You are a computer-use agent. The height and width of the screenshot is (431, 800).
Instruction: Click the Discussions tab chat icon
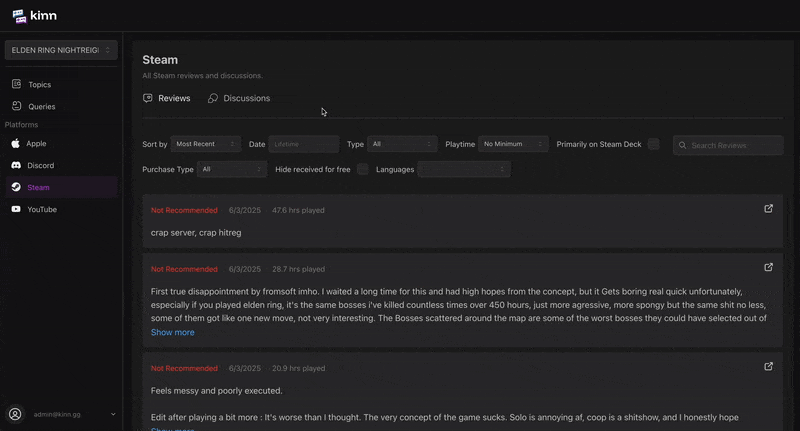pyautogui.click(x=213, y=98)
